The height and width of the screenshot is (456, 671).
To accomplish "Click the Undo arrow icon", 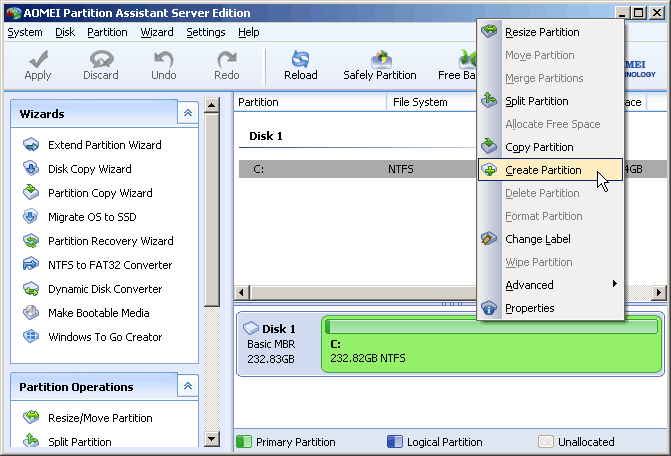I will point(163,59).
